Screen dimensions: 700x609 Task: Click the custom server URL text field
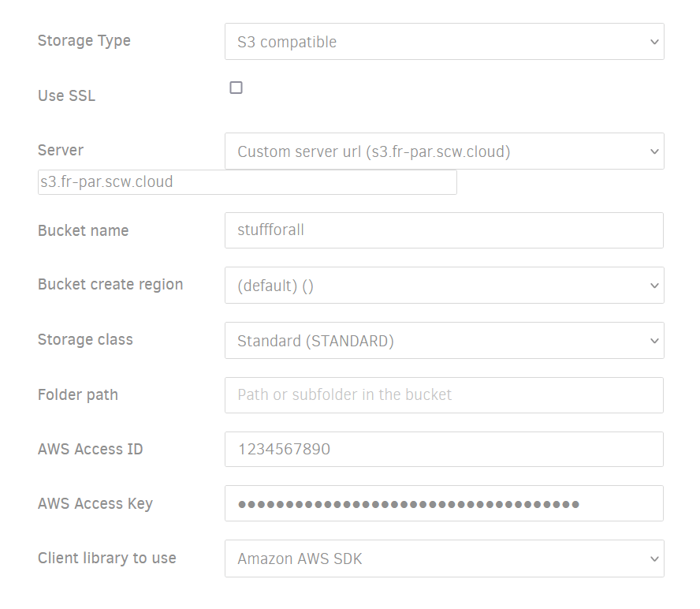247,182
